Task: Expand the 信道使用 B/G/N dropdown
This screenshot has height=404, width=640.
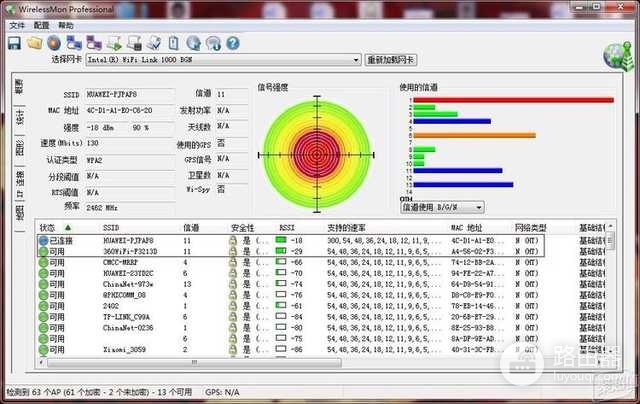Action: (x=479, y=207)
